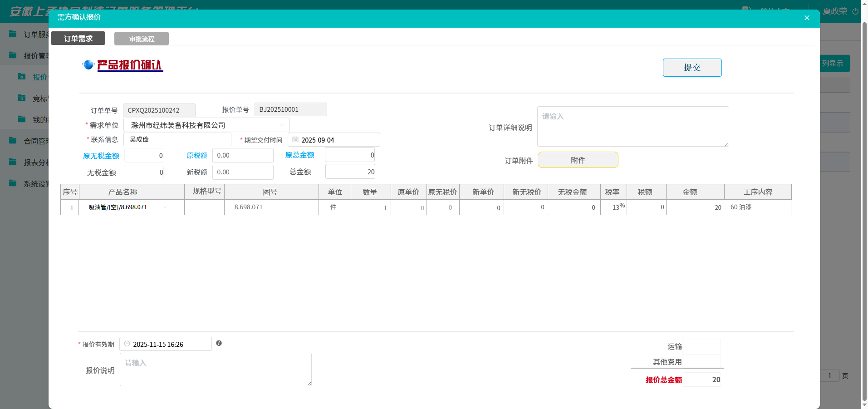Click the info icon beside quote validity date

pyautogui.click(x=219, y=343)
